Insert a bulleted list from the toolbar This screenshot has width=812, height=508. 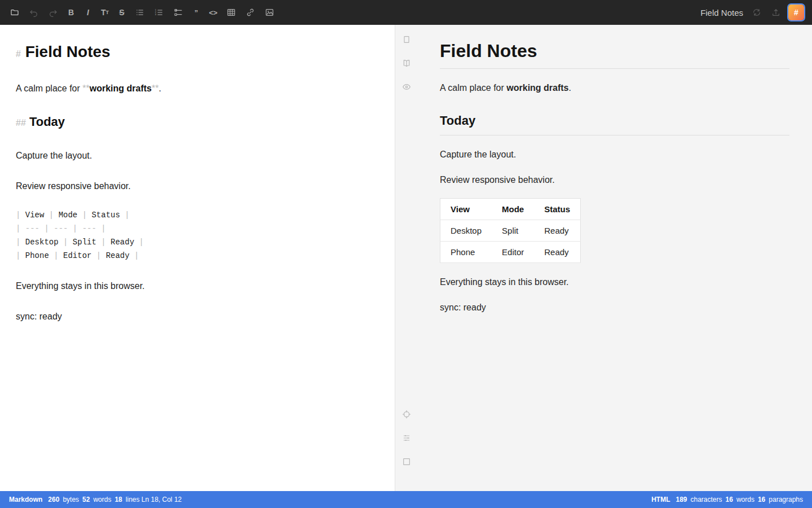coord(140,12)
